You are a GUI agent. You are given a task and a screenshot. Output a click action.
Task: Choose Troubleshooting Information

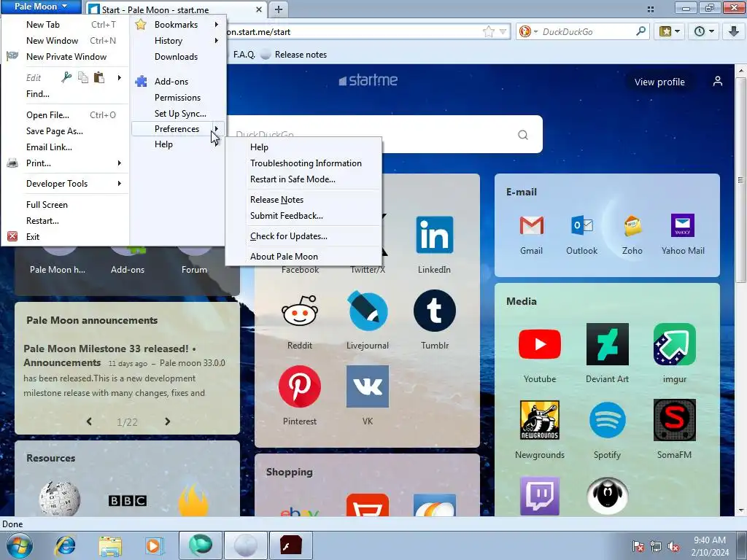coord(306,163)
